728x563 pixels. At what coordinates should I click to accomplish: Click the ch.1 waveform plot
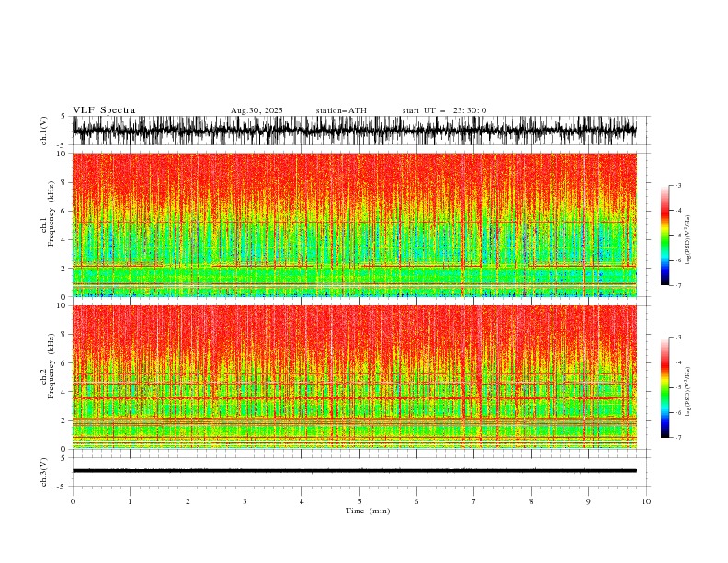coord(354,131)
